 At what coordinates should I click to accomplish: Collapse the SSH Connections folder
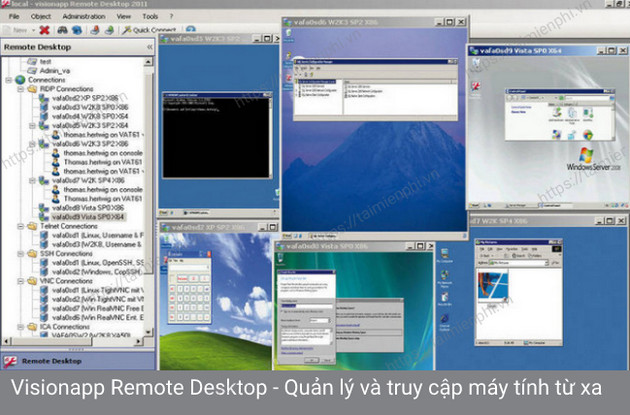(20, 253)
